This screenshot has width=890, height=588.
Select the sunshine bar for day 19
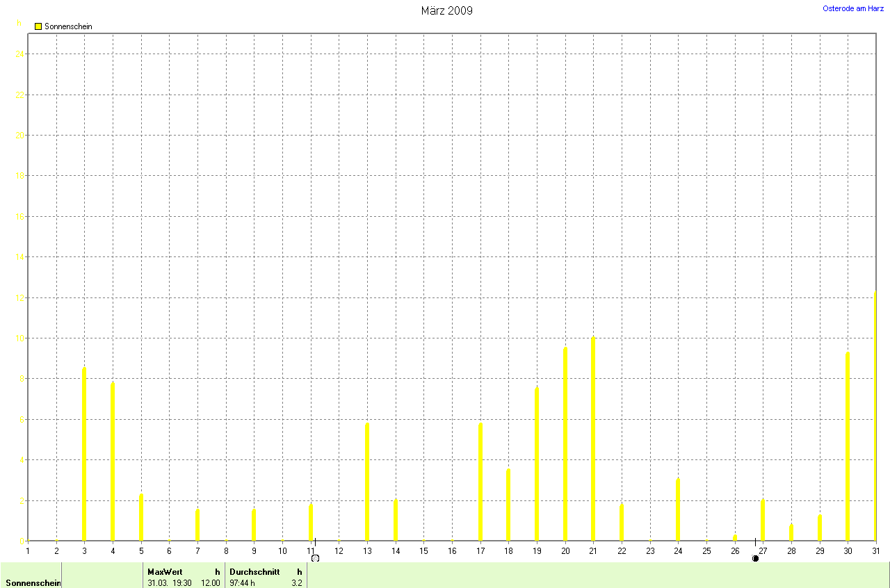pos(537,464)
